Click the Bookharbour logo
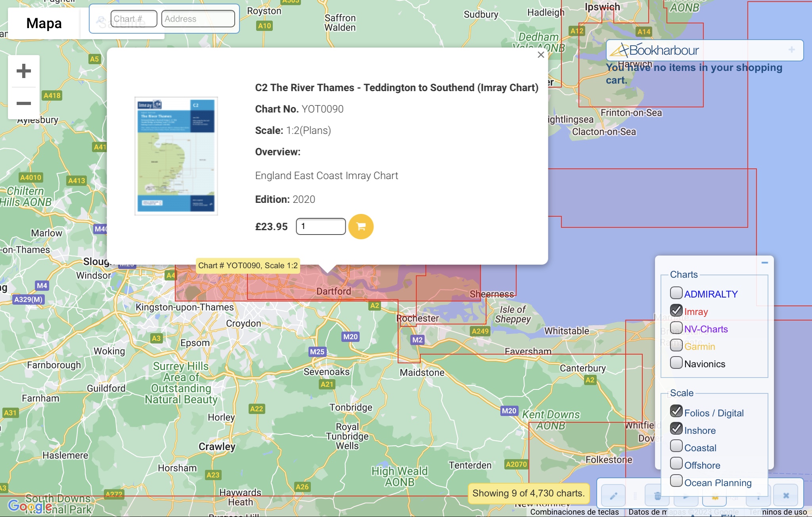 tap(655, 50)
